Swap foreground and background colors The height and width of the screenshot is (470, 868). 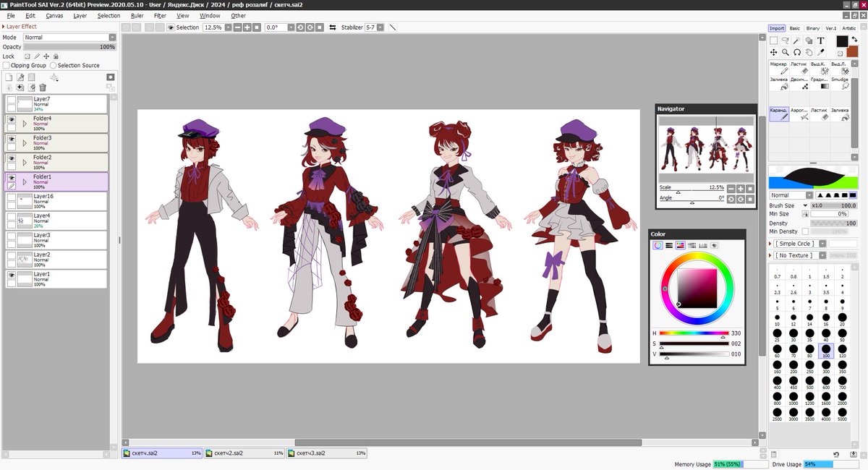854,38
